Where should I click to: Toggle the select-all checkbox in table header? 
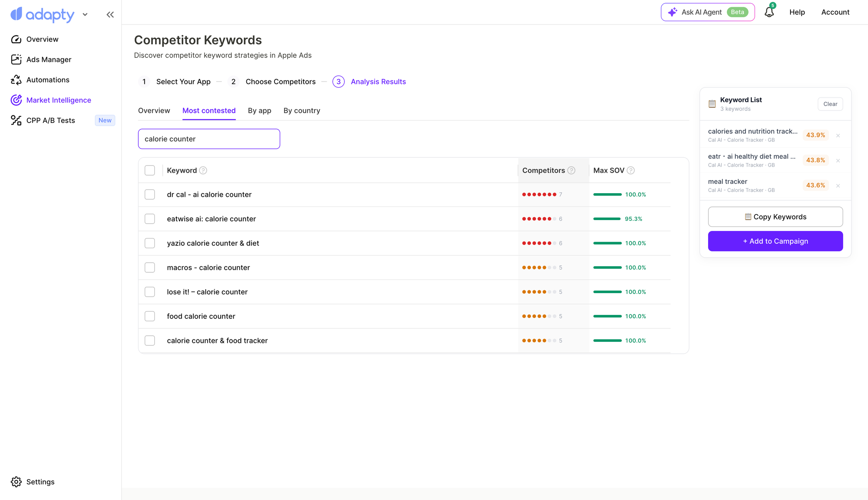[150, 170]
